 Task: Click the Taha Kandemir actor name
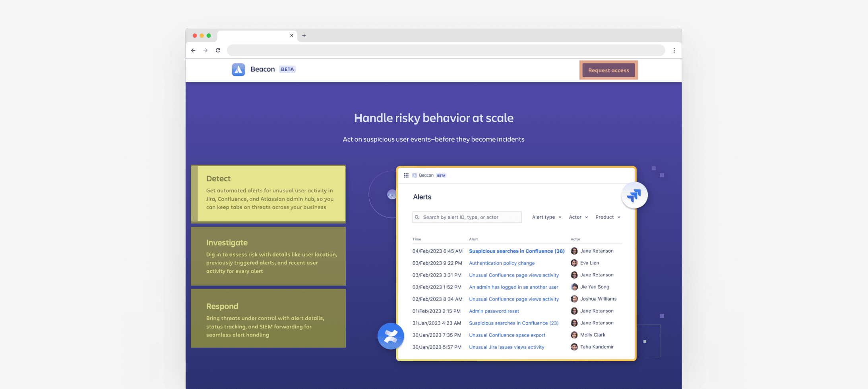pos(597,347)
